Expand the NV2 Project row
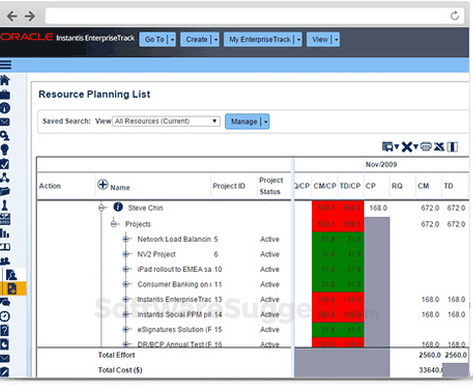This screenshot has height=389, width=473. pos(126,254)
